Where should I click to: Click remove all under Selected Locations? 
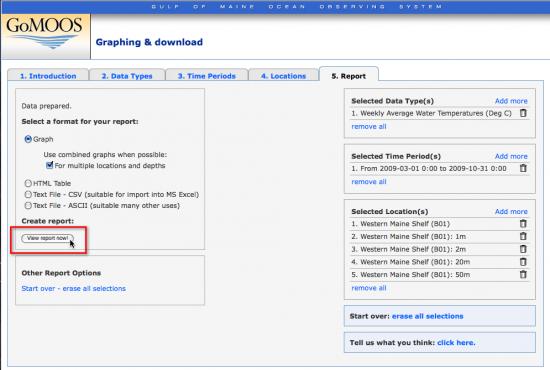pyautogui.click(x=369, y=288)
